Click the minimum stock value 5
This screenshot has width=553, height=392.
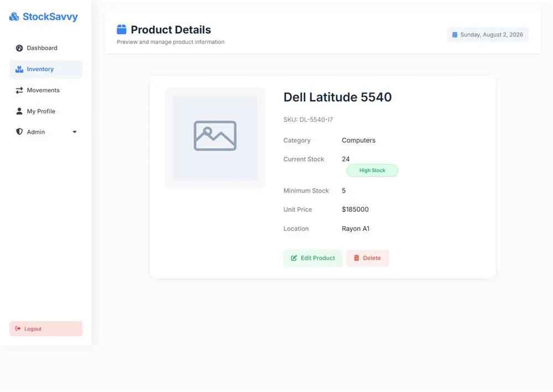pos(344,191)
